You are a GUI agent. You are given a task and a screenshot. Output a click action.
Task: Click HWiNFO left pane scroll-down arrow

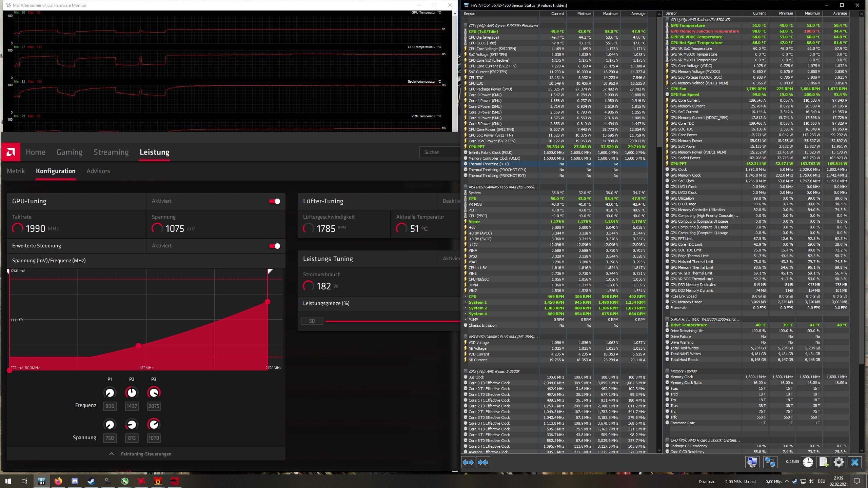659,450
